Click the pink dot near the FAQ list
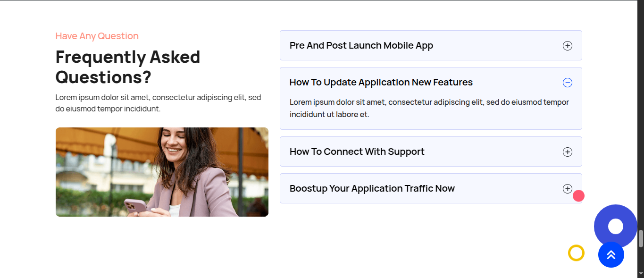Viewport: 644px width, 278px height. [x=578, y=196]
